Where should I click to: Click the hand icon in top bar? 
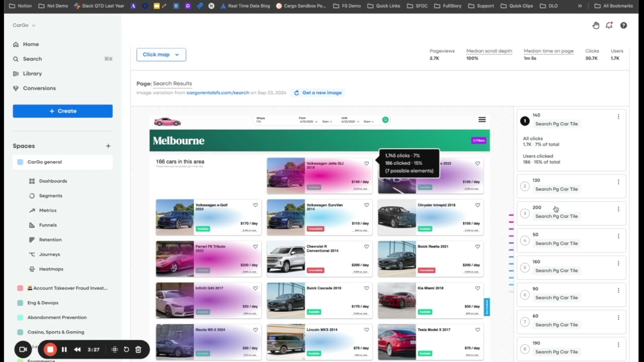596,26
